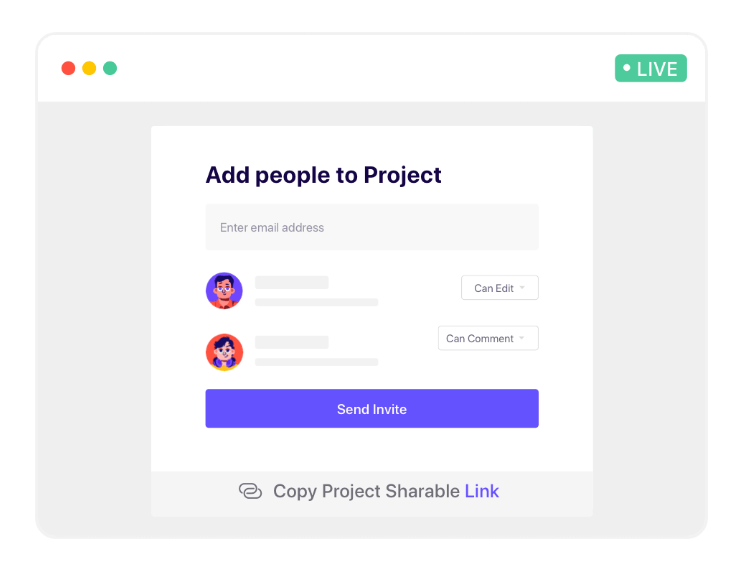Open the Can Comment permission dropdown
The image size is (737, 568).
pyautogui.click(x=488, y=338)
